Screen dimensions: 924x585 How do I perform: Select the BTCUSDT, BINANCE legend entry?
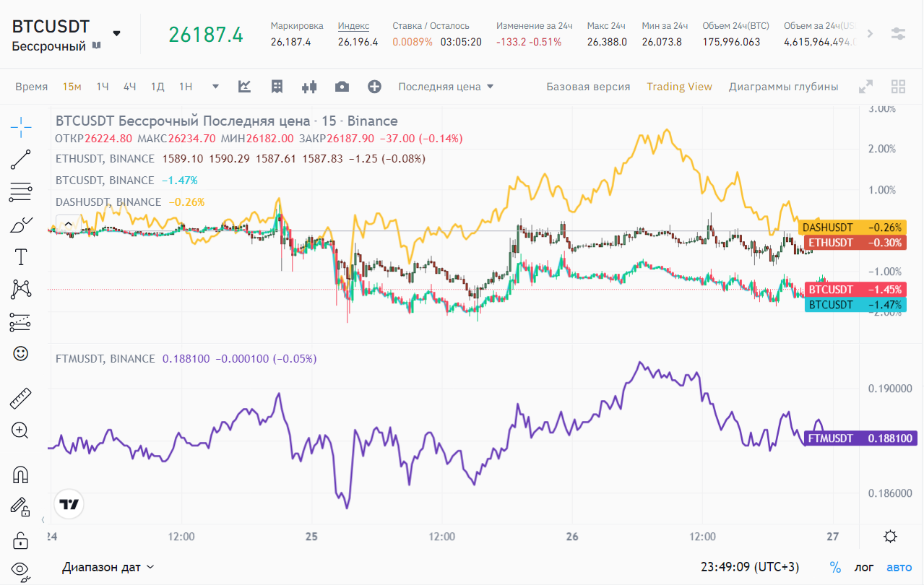coord(105,180)
